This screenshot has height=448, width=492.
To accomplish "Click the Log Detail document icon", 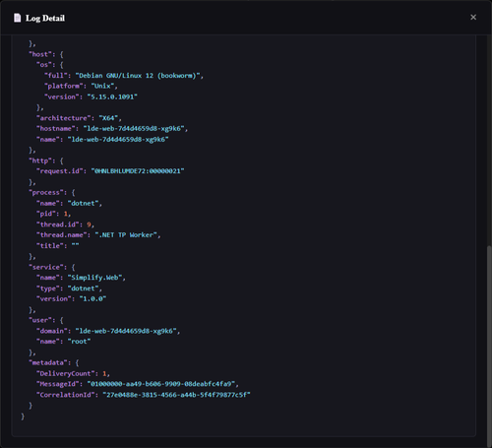I will [17, 18].
